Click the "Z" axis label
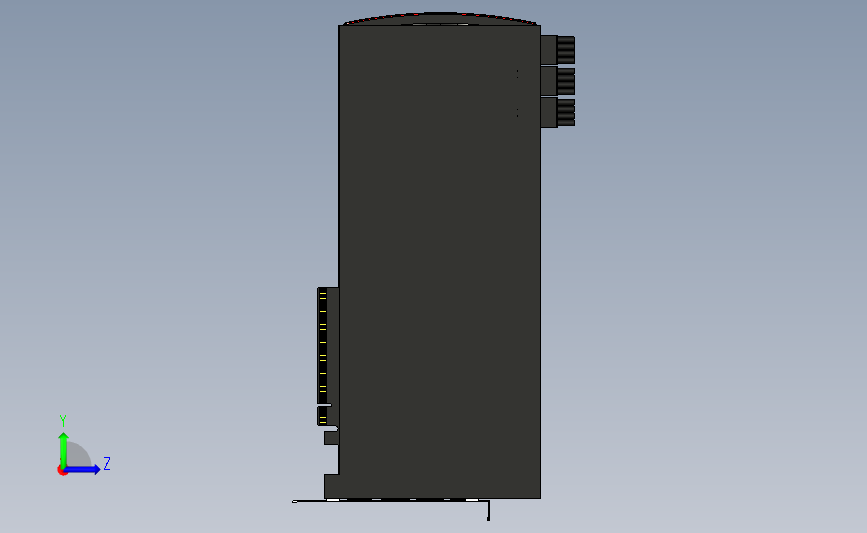The image size is (867, 533). [x=107, y=463]
